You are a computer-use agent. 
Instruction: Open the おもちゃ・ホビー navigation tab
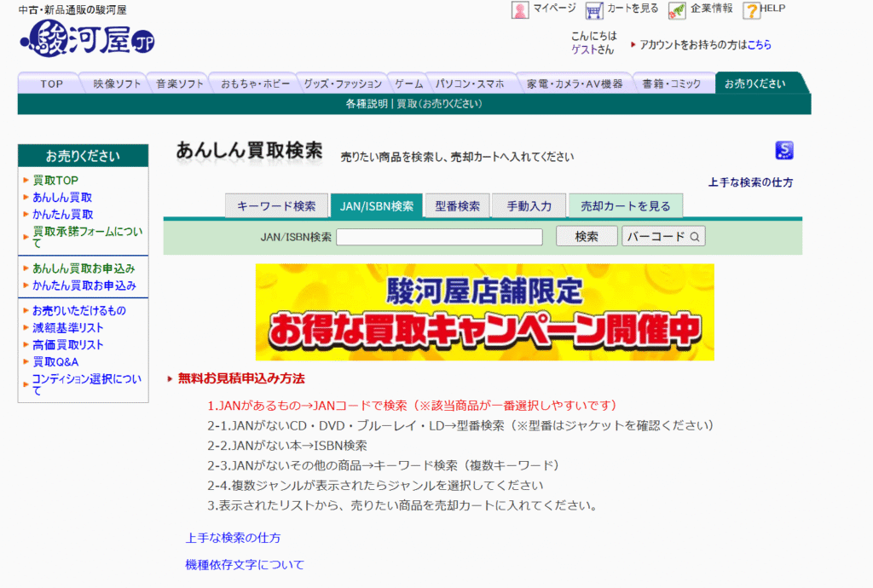tap(255, 84)
